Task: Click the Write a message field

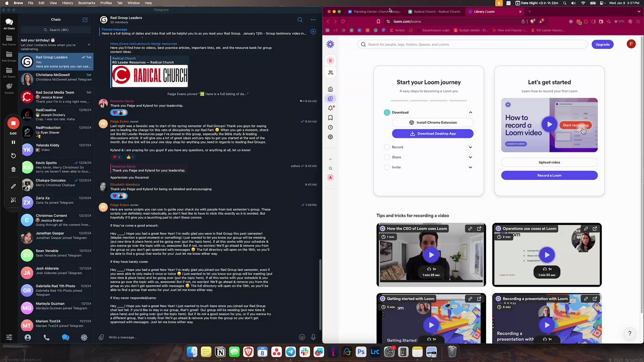Action: (x=201, y=337)
